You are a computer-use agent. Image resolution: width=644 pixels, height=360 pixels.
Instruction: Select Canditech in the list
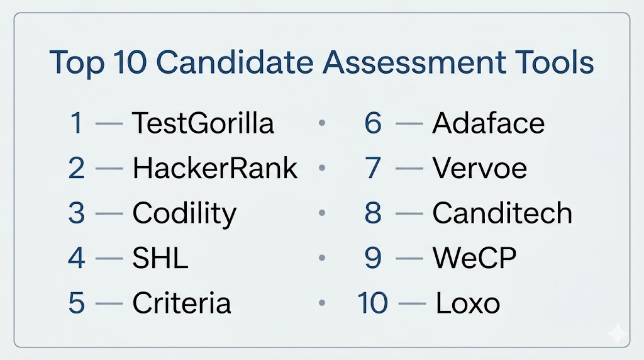click(x=502, y=213)
